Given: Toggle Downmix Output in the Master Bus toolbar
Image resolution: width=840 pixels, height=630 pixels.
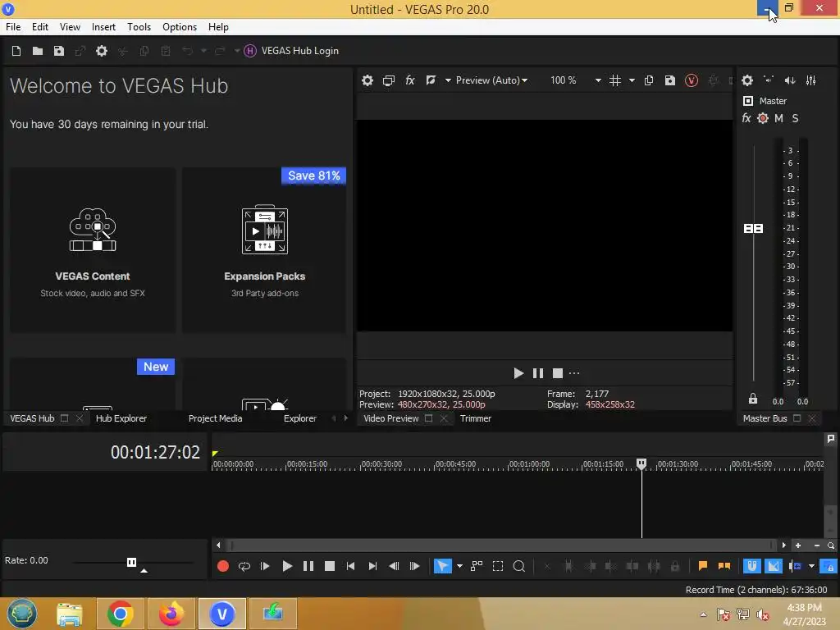Looking at the screenshot, I should 769,80.
